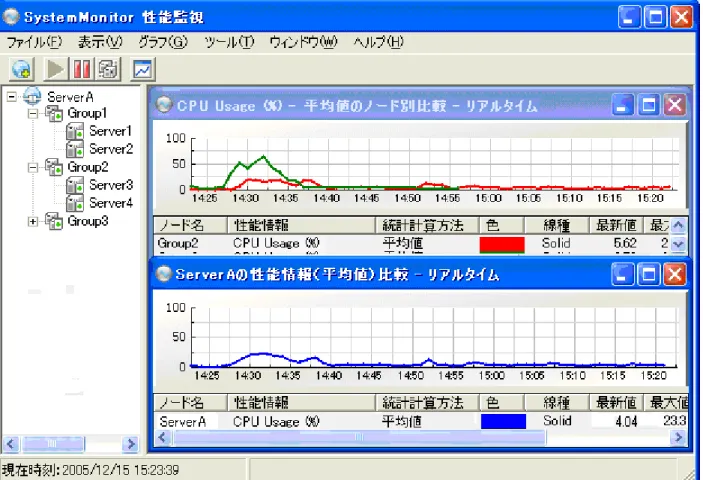This screenshot has height=480, width=703.
Task: Click 性能情報 column header in CPU Usage window
Action: point(301,225)
